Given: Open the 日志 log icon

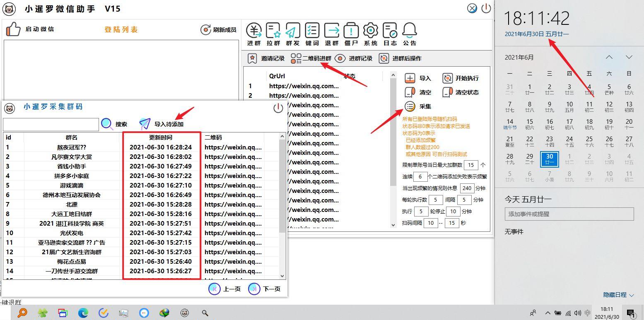Looking at the screenshot, I should (x=390, y=34).
